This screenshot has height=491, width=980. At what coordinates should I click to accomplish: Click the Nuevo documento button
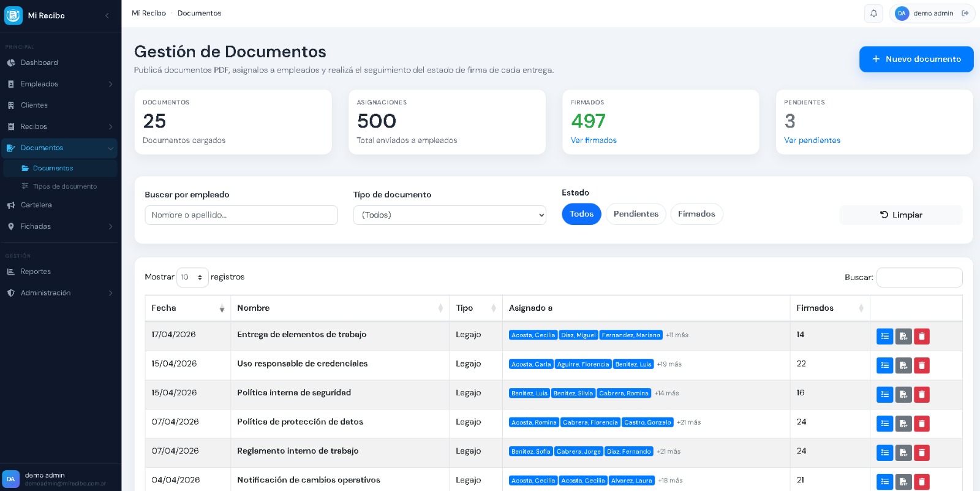pos(916,59)
